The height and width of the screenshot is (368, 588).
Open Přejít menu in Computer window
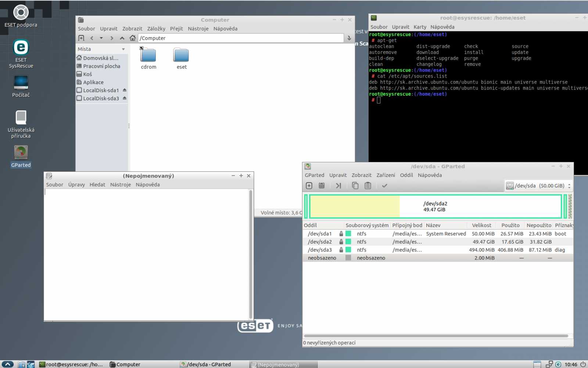[176, 29]
